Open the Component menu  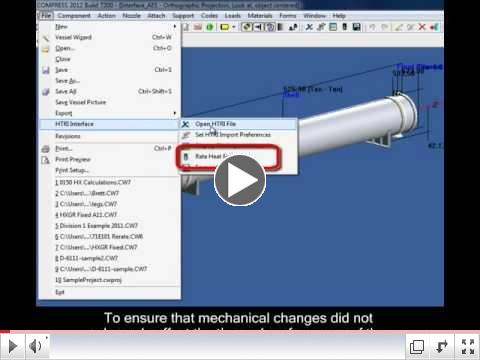click(74, 16)
